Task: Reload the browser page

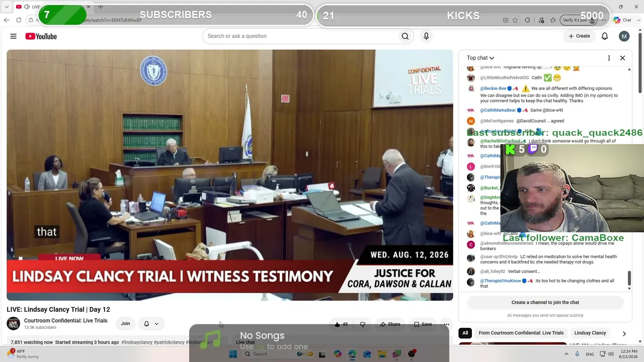Action: tap(19, 20)
